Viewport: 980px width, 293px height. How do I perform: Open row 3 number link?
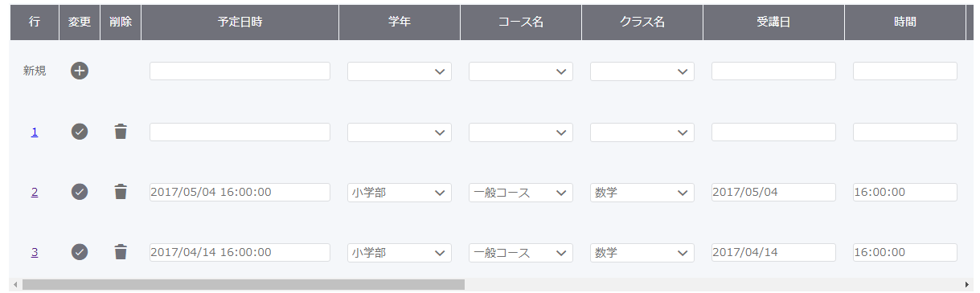tap(35, 252)
